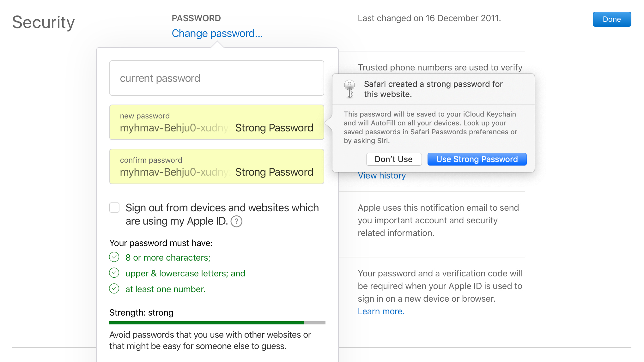Click the current password input field
Screen dimensions: 644x362
coord(216,78)
